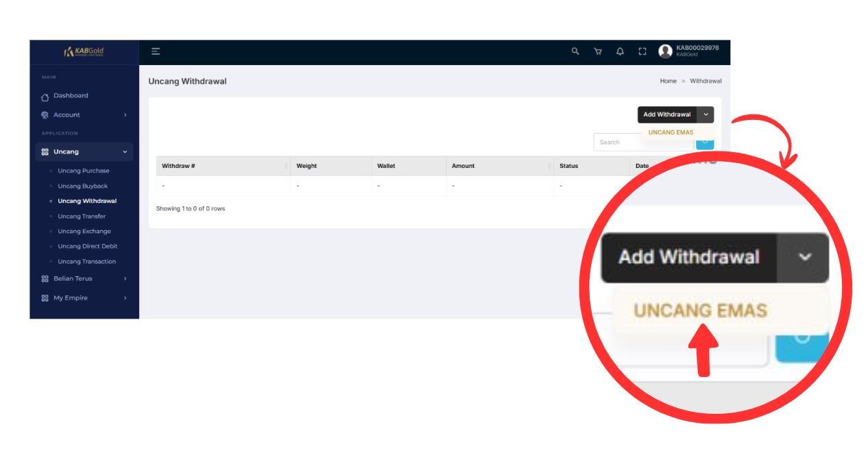Click the Withdrawal breadcrumb link

pos(706,81)
